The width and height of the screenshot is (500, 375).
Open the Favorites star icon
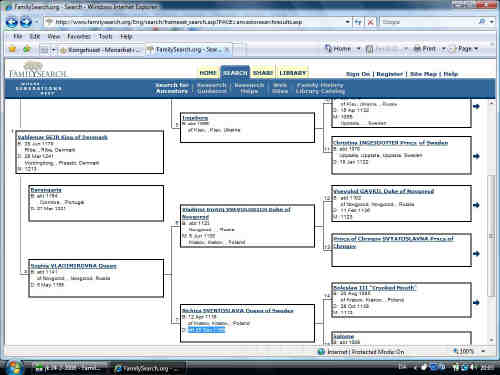(13, 49)
